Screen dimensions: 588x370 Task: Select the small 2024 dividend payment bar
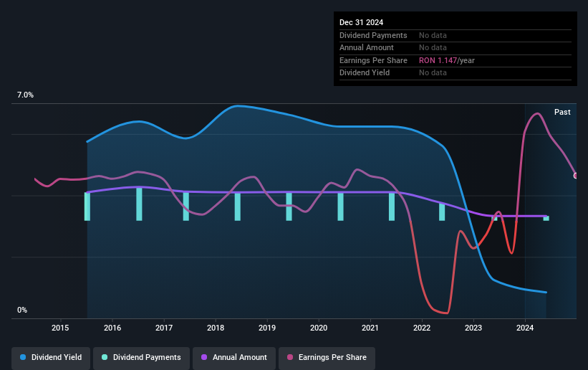(546, 219)
